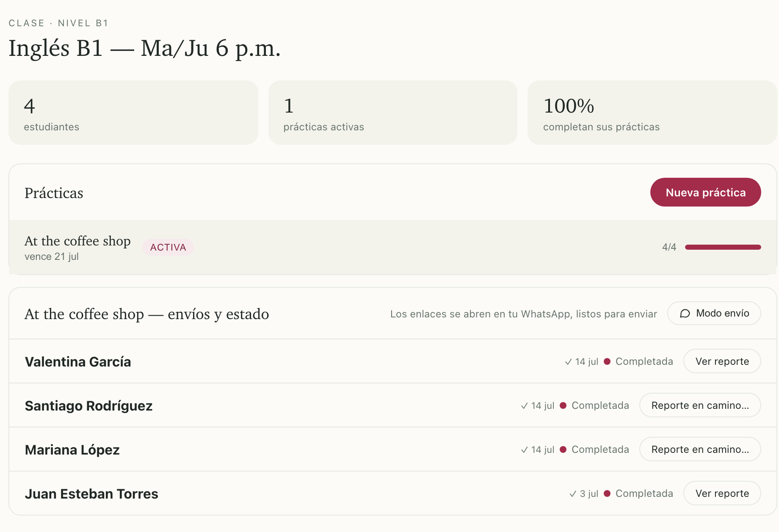
Task: Click the Completada status for Mariana López
Action: point(600,449)
